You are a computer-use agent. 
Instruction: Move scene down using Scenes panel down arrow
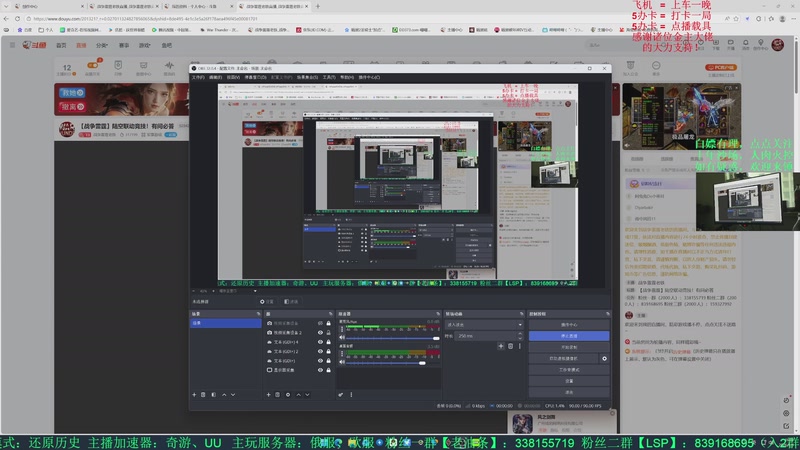point(233,395)
